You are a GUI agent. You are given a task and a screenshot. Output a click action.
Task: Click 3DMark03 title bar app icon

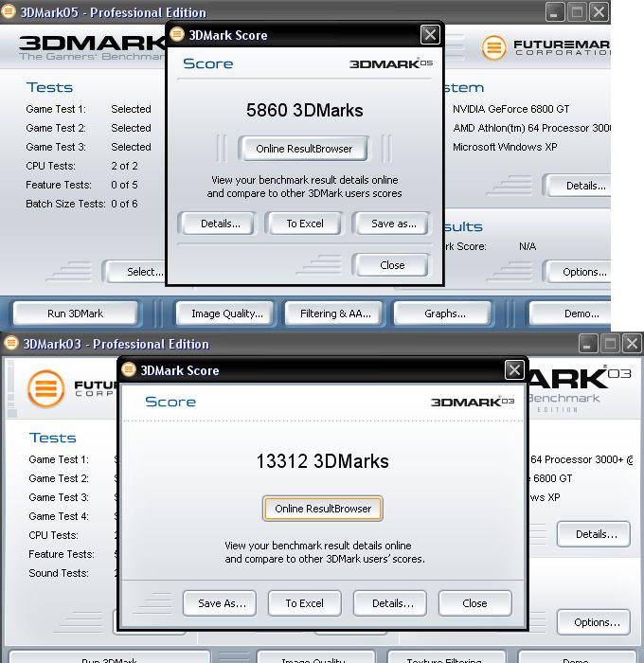(x=11, y=343)
